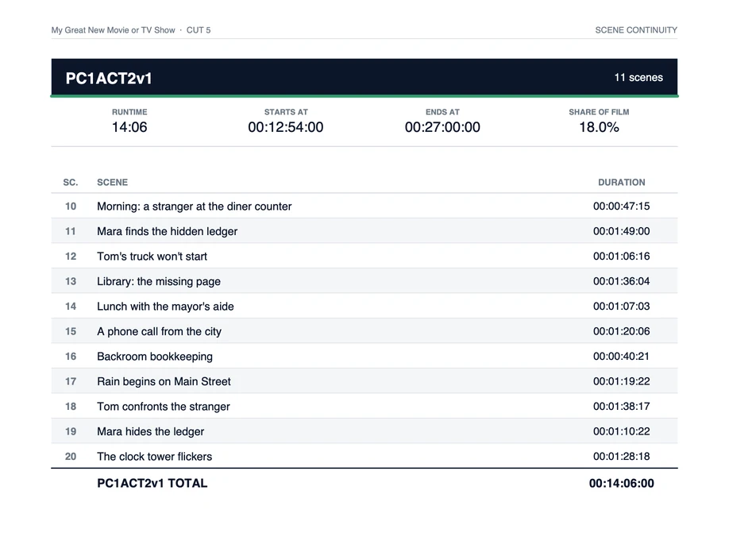Click the 'ENDS AT' label
Viewport: 729px width, 560px height.
(442, 112)
